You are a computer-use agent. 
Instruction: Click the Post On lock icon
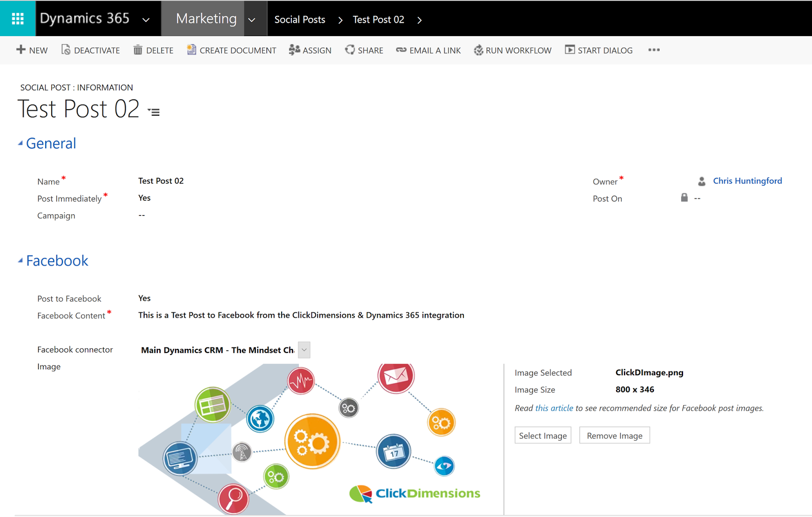(684, 198)
